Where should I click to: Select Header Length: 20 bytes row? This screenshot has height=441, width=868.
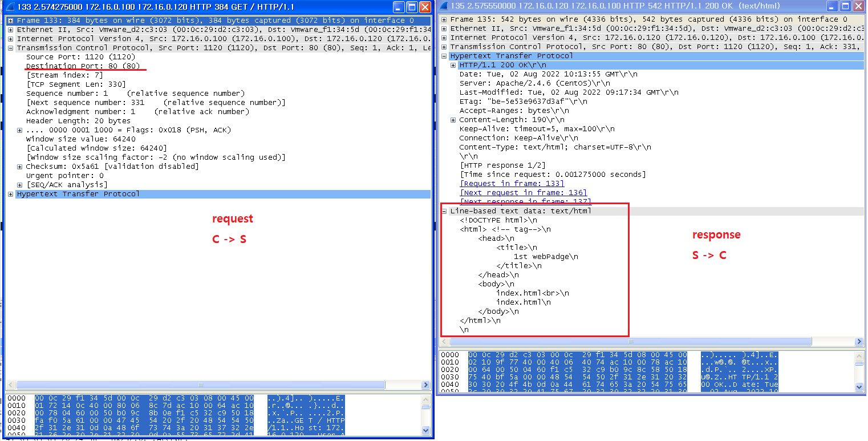[78, 121]
